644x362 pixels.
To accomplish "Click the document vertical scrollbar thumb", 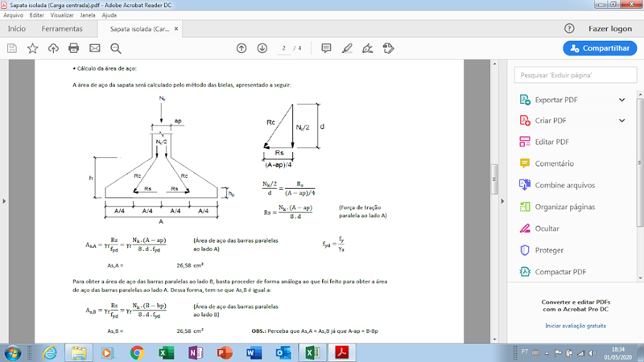I will pos(494,179).
